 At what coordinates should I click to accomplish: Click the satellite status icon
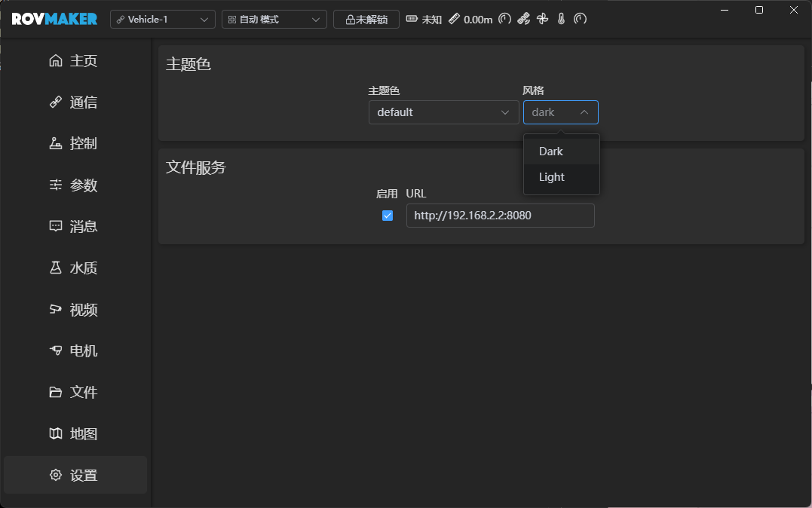524,19
